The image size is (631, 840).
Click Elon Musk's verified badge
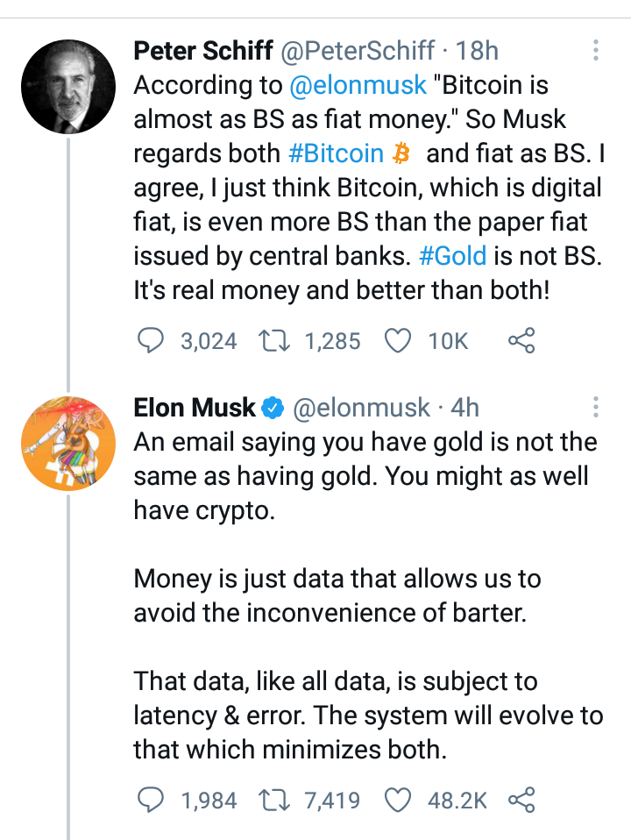(x=273, y=409)
